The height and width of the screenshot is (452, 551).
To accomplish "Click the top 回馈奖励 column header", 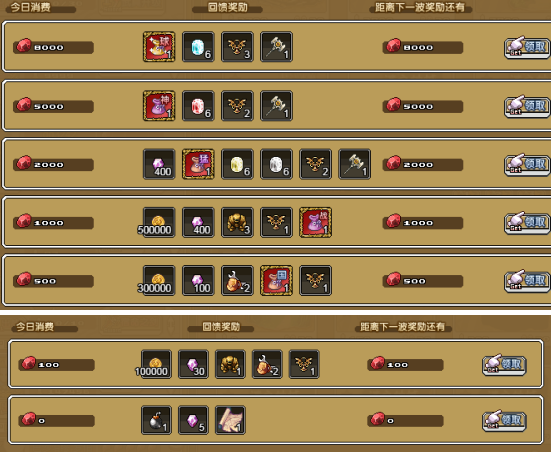I will (x=227, y=7).
